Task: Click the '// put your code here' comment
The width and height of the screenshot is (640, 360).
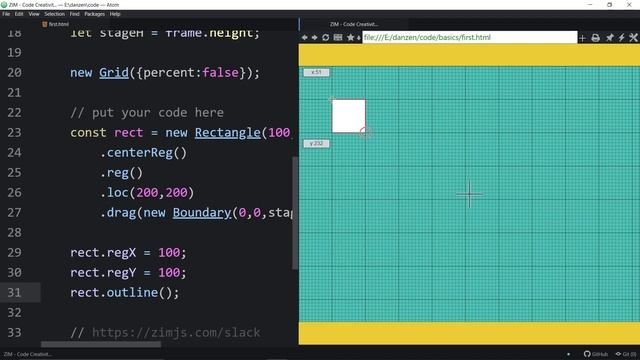Action: point(147,113)
